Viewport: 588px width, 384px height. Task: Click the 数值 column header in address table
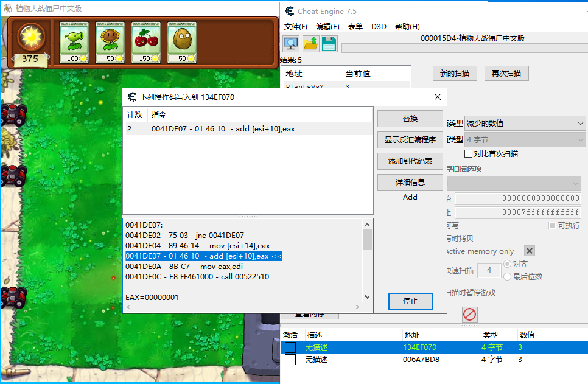551,335
